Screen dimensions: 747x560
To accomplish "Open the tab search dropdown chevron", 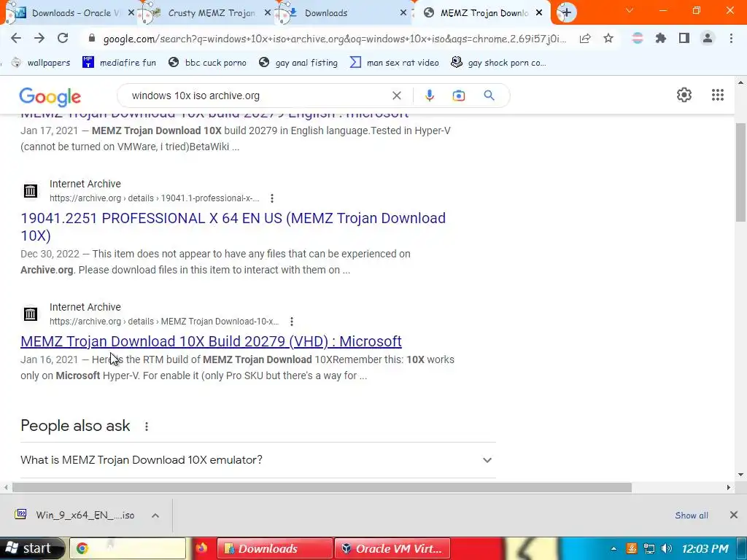I will pyautogui.click(x=630, y=10).
